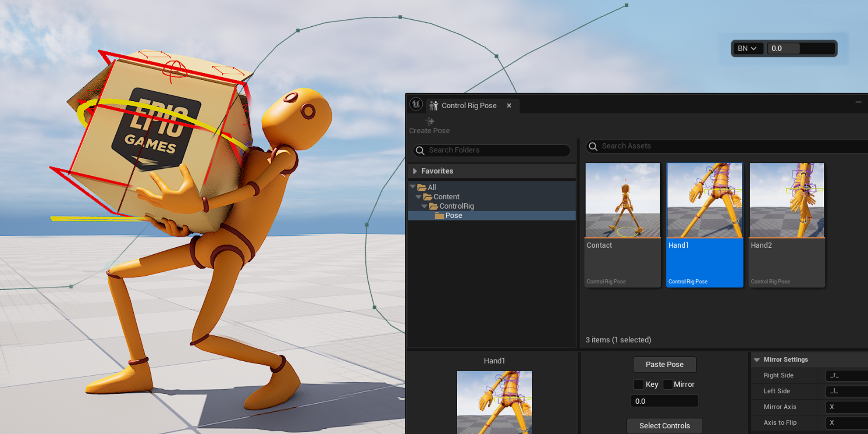Collapse the All folder tree arrow
868x434 pixels.
pyautogui.click(x=413, y=187)
